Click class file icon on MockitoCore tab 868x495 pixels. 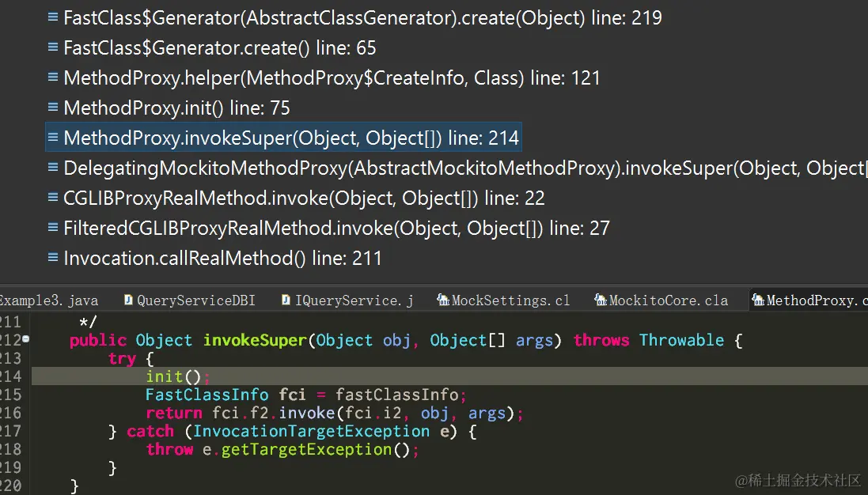(x=601, y=300)
